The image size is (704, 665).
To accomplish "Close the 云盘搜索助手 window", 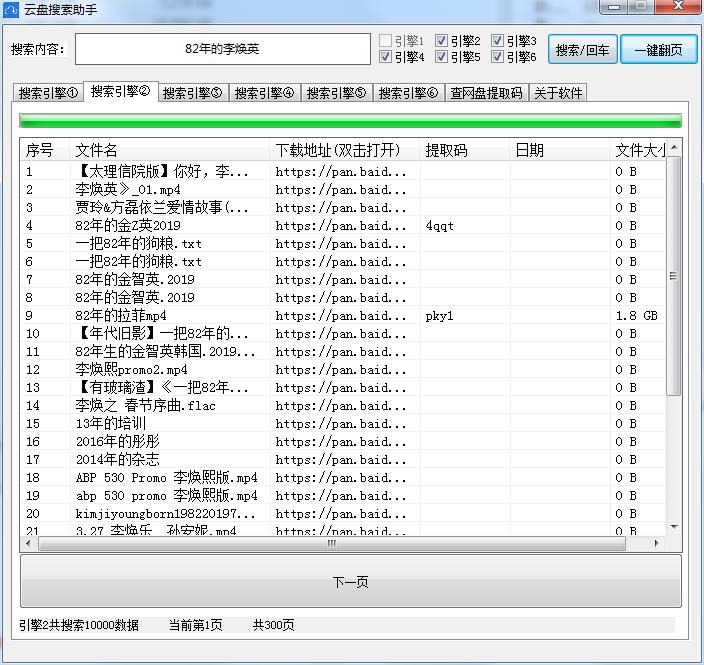I will [x=678, y=6].
